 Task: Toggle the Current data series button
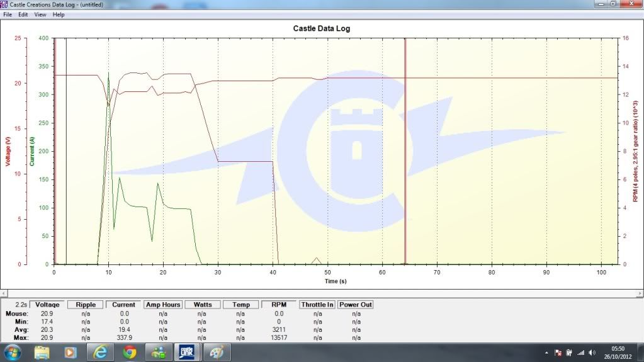[123, 305]
